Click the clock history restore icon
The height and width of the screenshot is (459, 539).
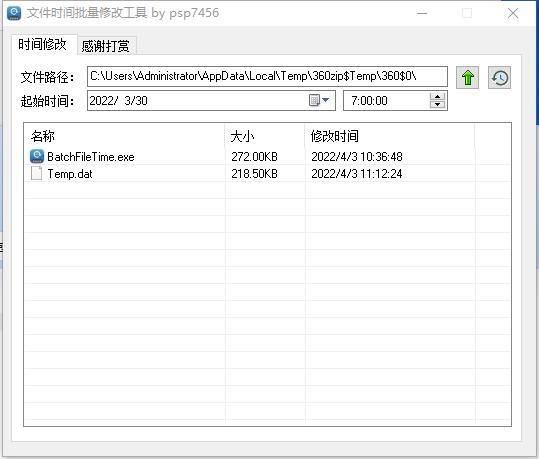(499, 77)
